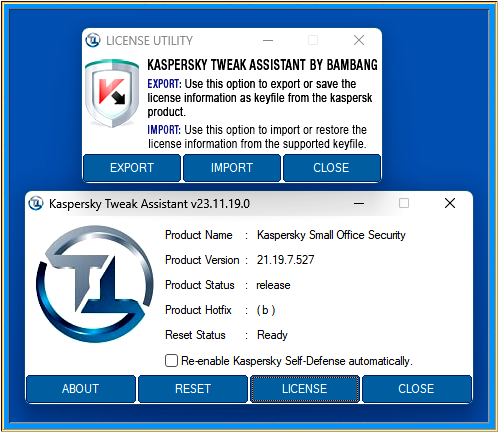Click the product hotfix value ( b )
The image size is (498, 432).
coord(266,310)
